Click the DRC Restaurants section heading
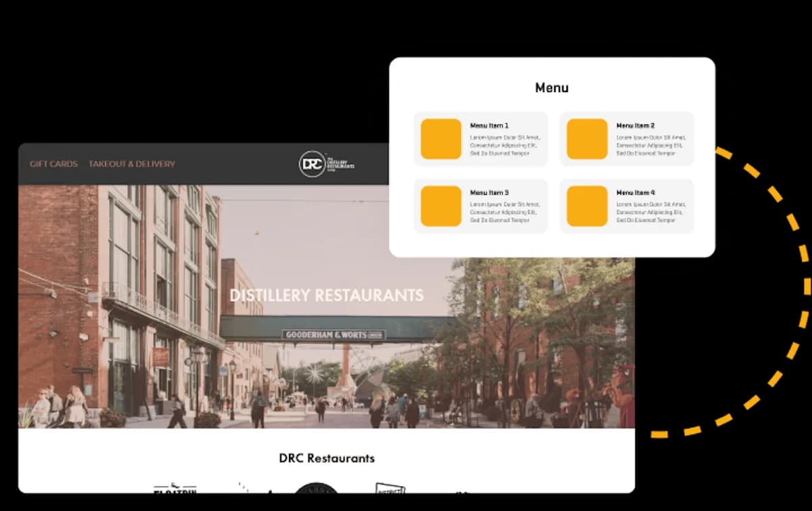812x511 pixels. click(327, 458)
